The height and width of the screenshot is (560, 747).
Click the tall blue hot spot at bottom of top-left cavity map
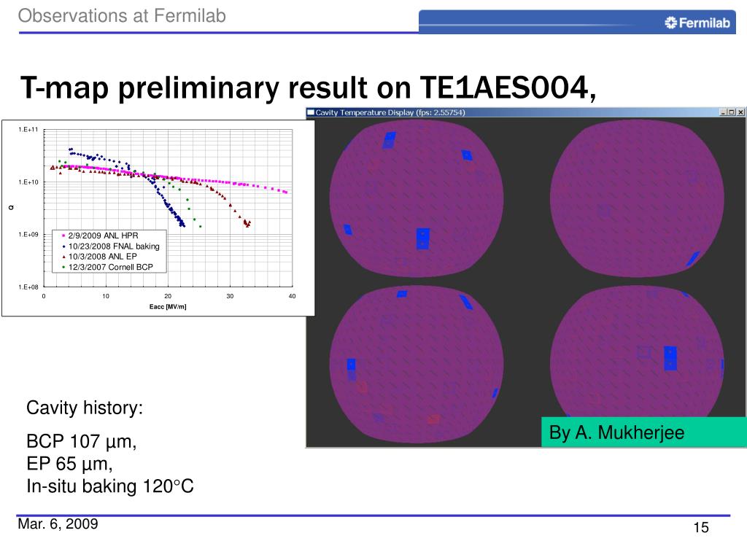click(422, 238)
